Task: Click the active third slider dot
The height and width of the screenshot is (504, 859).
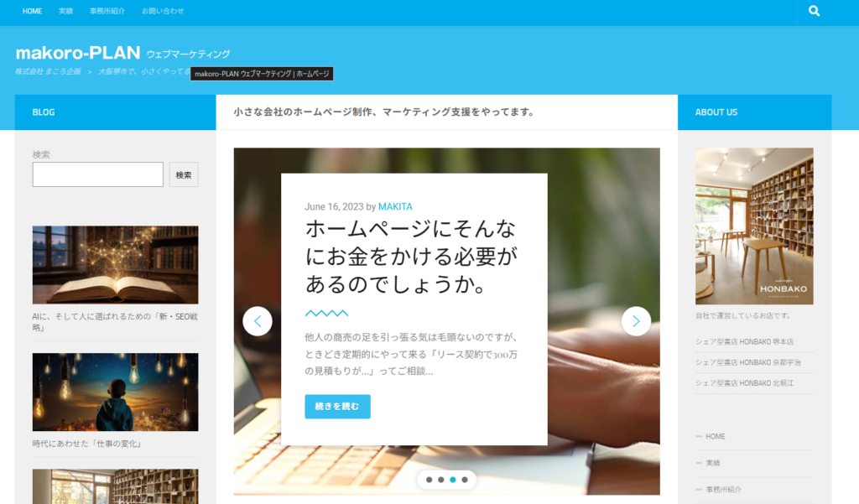Action: point(452,480)
